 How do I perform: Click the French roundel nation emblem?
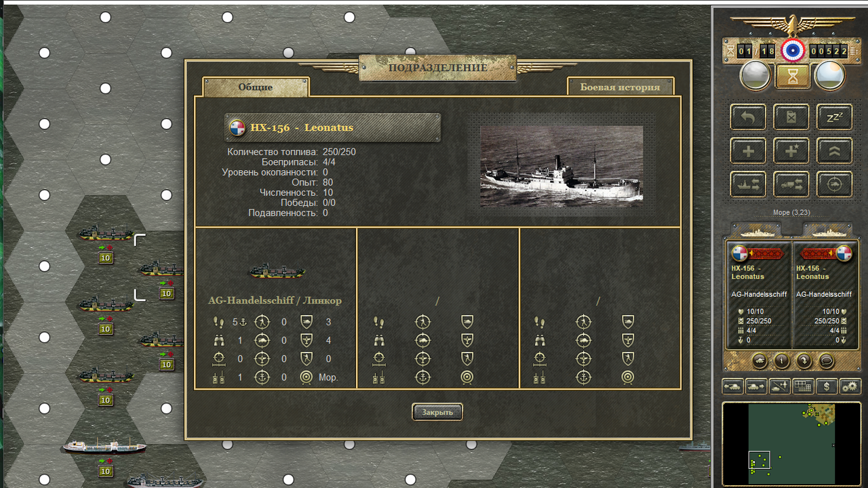[792, 50]
